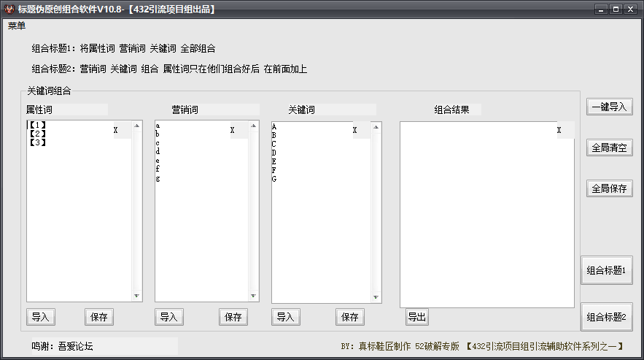Import words under the 营销词 list
This screenshot has height=360, width=644.
[169, 317]
